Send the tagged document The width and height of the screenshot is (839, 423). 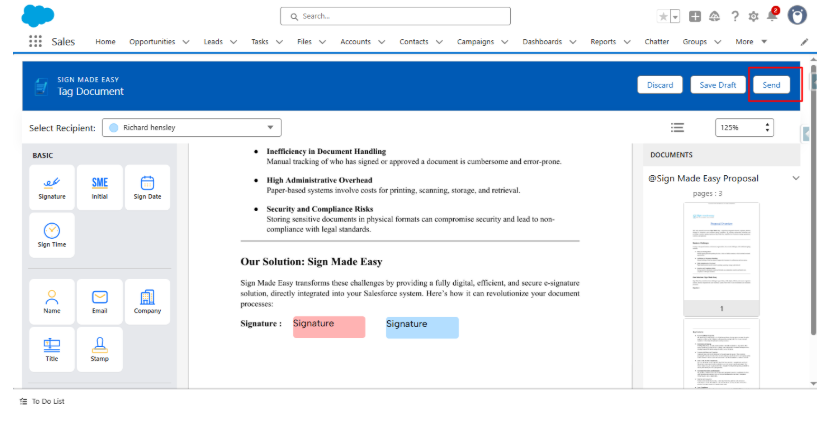(x=771, y=85)
